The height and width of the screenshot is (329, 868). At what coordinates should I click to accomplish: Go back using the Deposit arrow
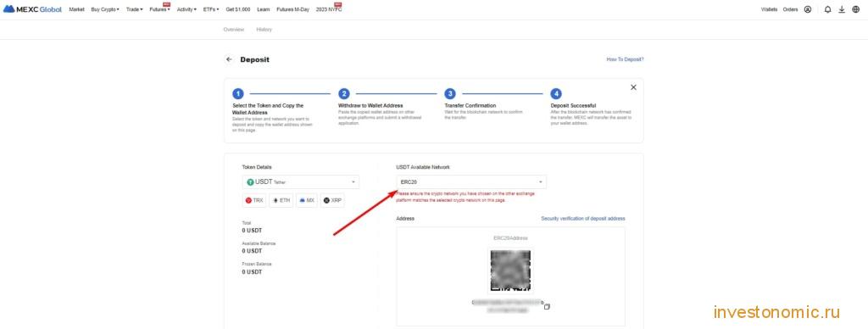(x=229, y=59)
